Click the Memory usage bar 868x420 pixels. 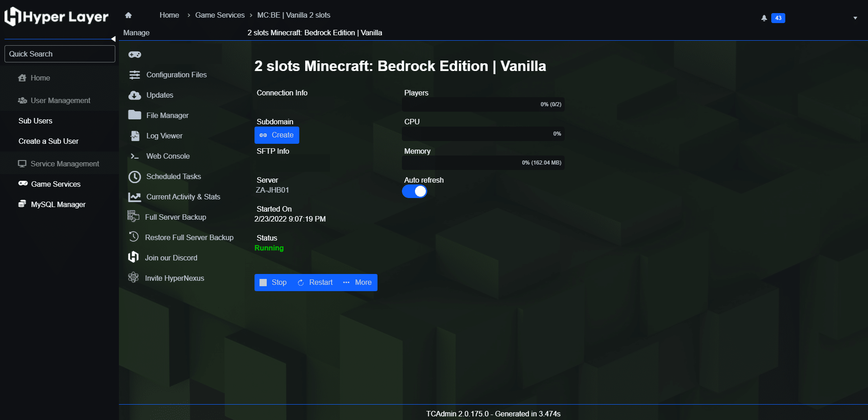[x=483, y=163]
